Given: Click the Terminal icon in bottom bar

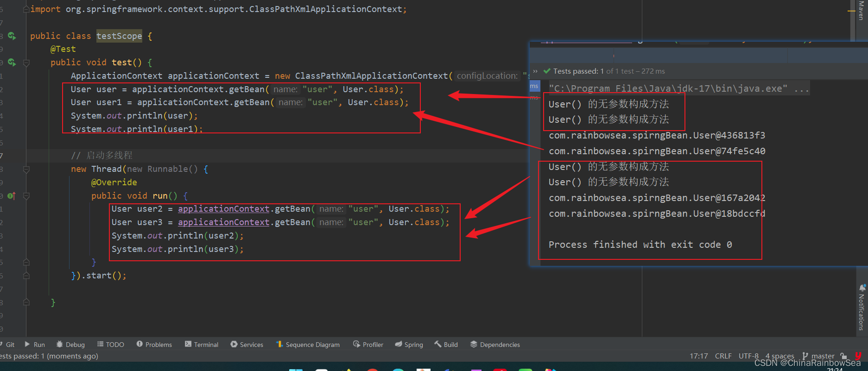Looking at the screenshot, I should pyautogui.click(x=188, y=344).
